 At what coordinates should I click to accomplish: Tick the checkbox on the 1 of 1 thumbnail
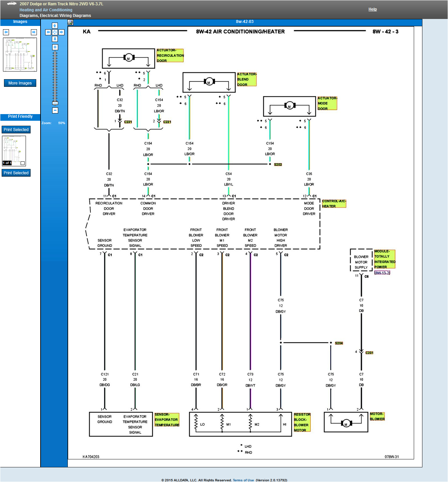click(23, 163)
